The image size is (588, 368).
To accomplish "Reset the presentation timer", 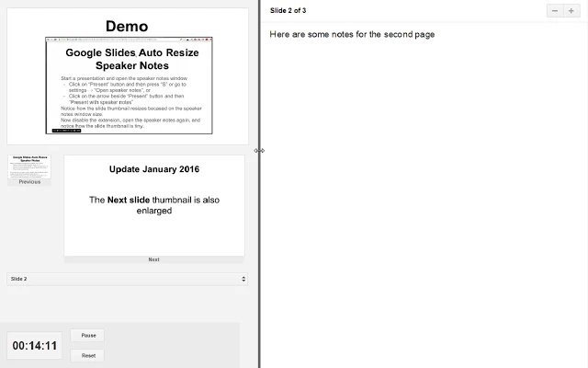I will [x=88, y=356].
